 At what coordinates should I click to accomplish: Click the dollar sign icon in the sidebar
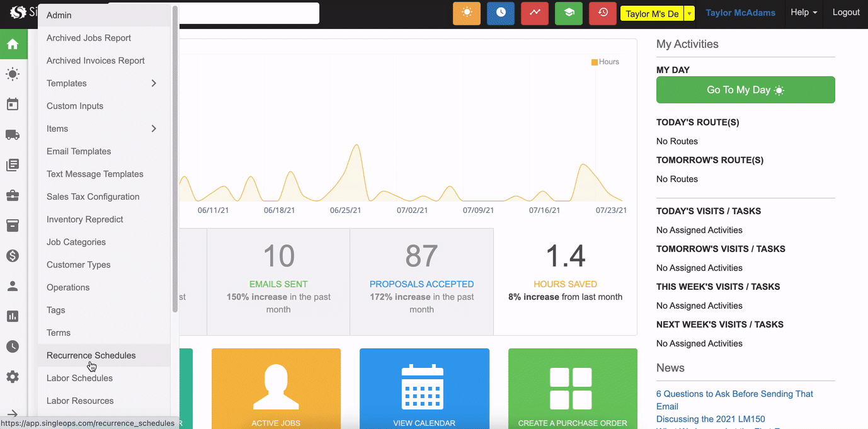tap(13, 256)
